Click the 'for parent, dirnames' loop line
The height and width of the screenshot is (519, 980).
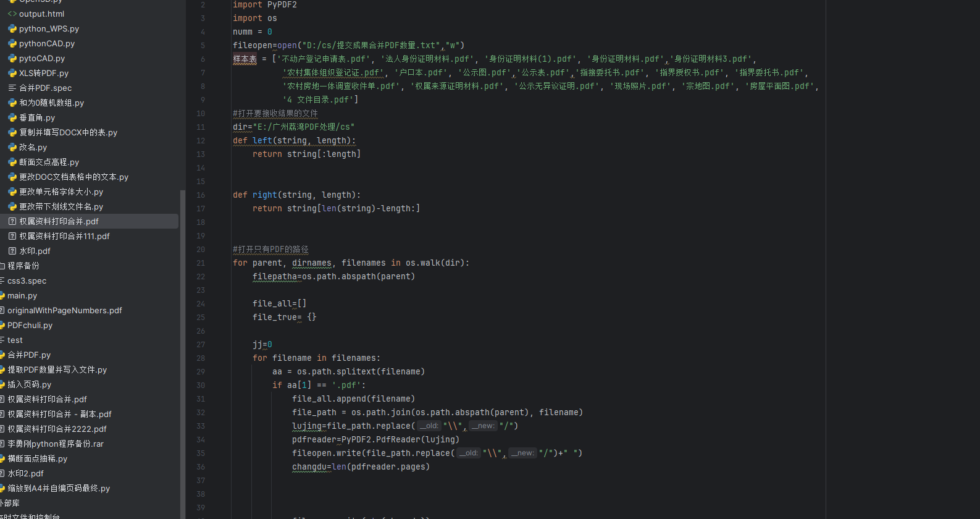351,263
